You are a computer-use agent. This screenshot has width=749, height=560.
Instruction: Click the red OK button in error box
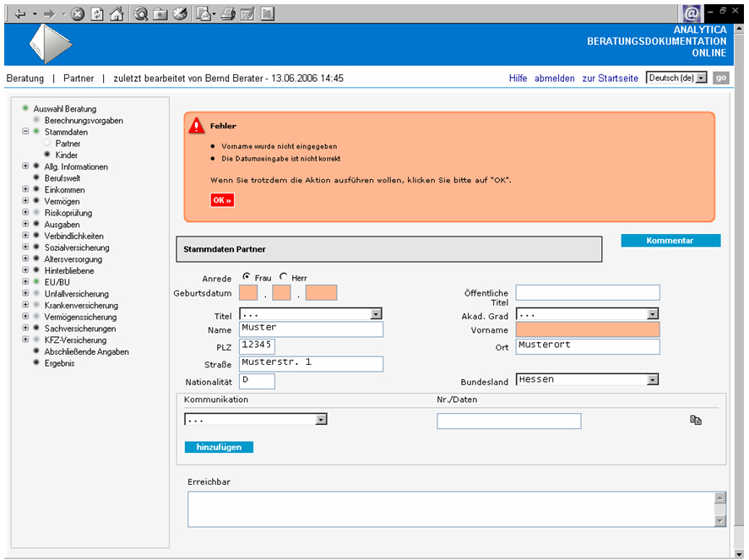[x=222, y=200]
